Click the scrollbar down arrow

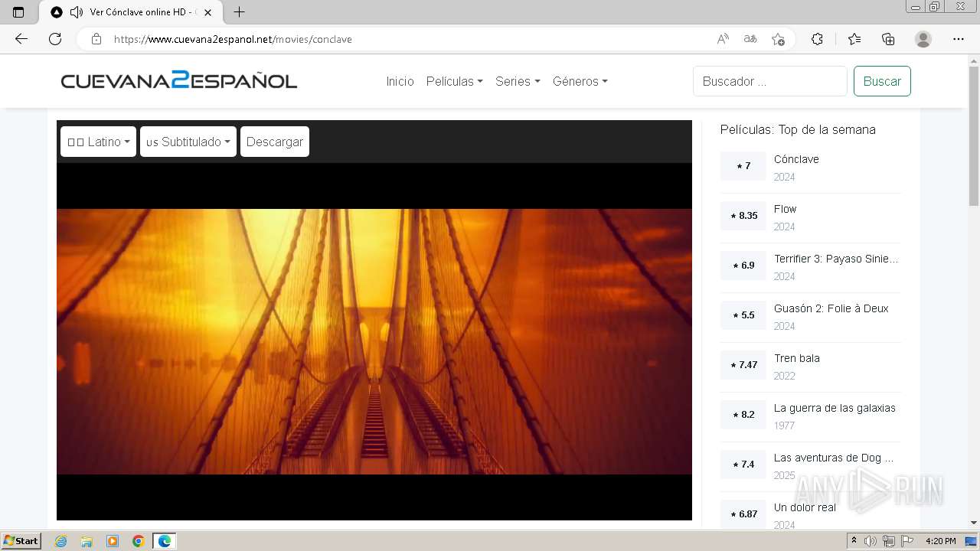click(974, 523)
